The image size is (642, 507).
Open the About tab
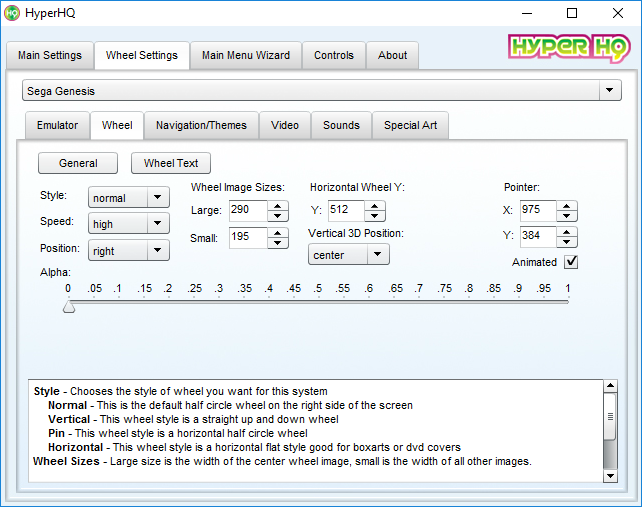392,55
